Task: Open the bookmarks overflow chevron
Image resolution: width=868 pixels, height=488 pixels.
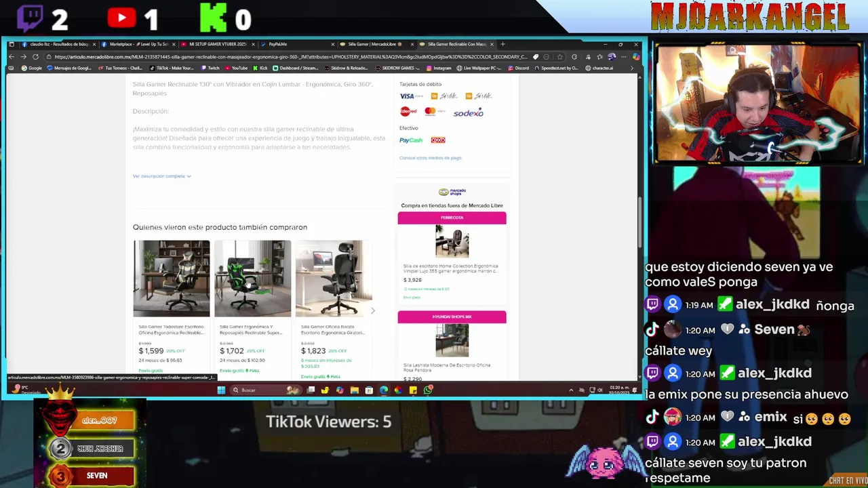Action: (632, 68)
